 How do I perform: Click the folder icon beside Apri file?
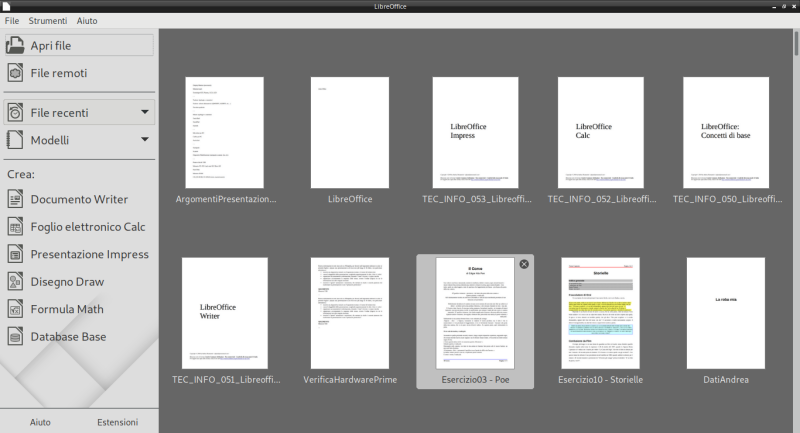(16, 45)
